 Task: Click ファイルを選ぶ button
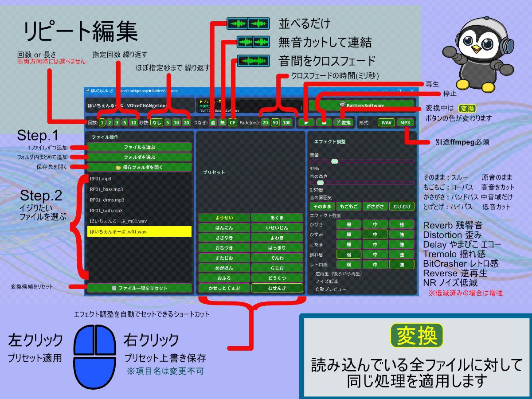coord(139,147)
